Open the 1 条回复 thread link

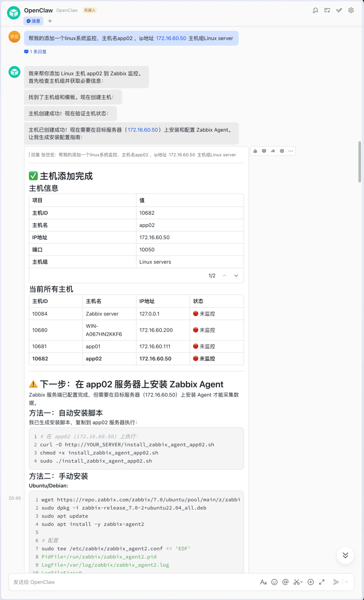(x=35, y=52)
